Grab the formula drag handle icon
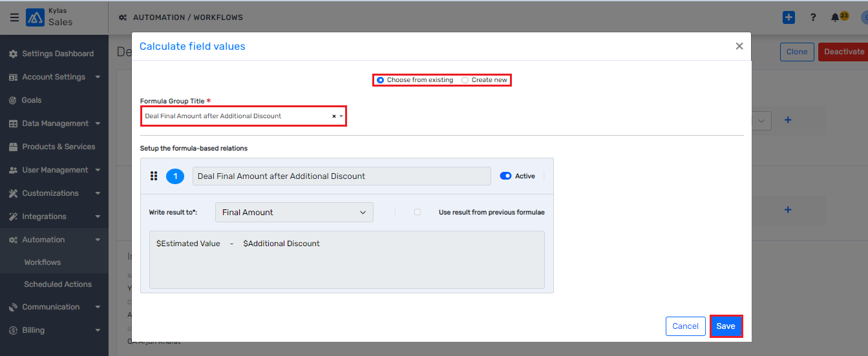Viewport: 868px width, 356px height. (x=154, y=176)
